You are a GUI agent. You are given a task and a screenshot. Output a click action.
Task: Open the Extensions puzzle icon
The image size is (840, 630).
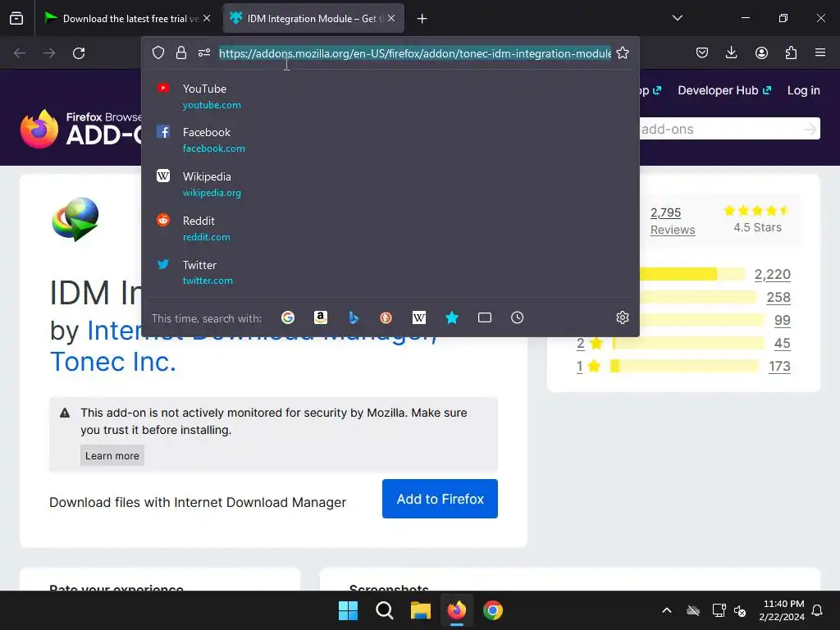[791, 52]
